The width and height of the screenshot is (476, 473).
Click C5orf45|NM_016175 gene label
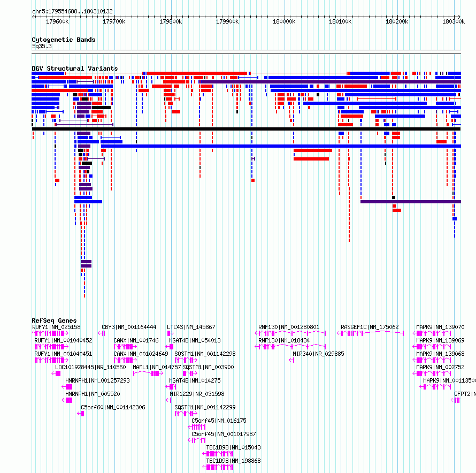tap(219, 421)
